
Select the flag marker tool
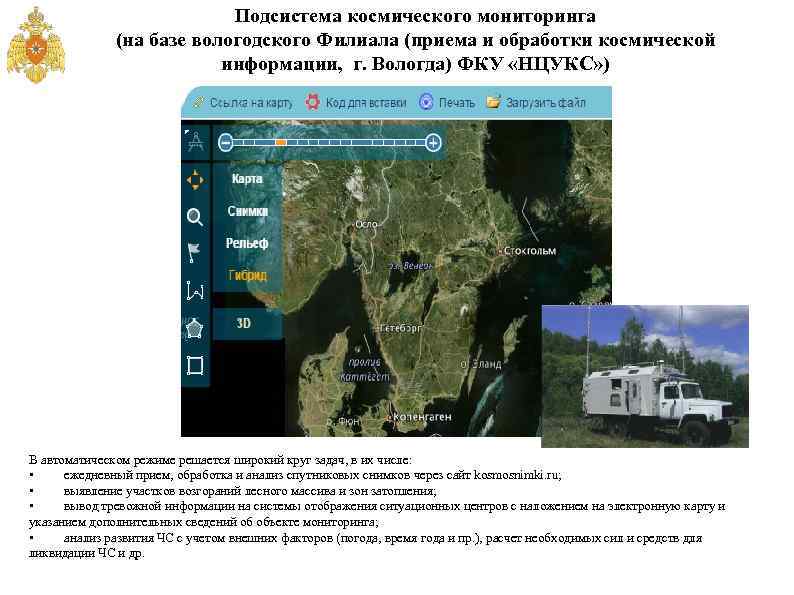[x=194, y=253]
